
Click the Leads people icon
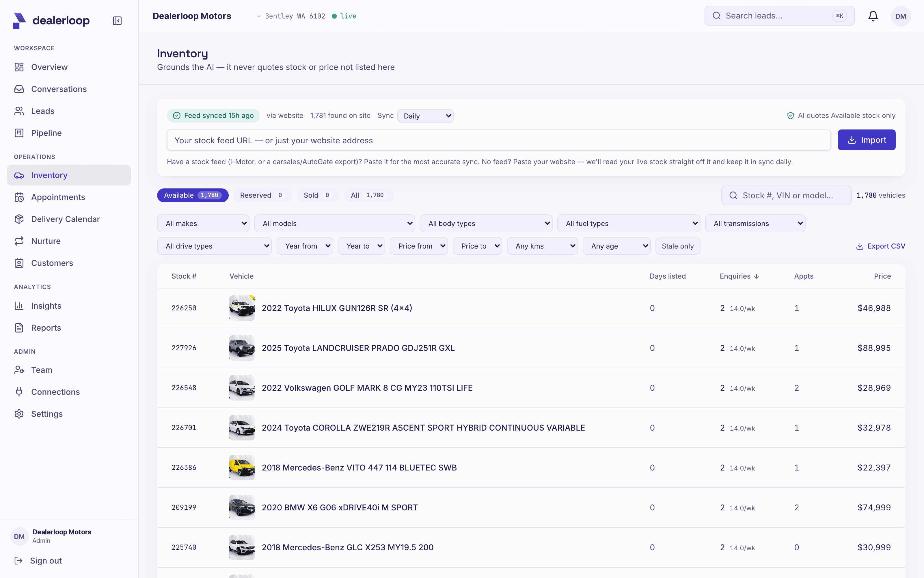pyautogui.click(x=19, y=111)
